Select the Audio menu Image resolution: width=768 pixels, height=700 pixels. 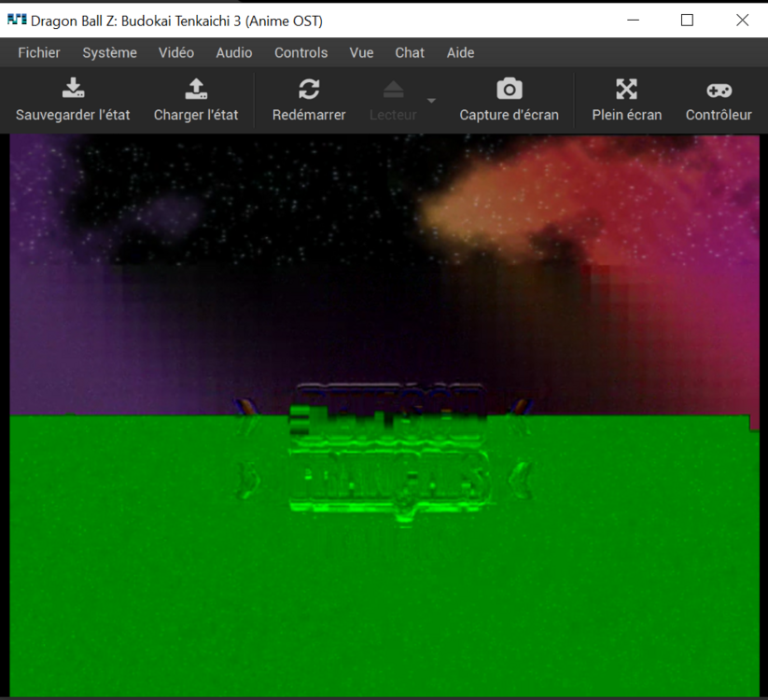pos(234,52)
